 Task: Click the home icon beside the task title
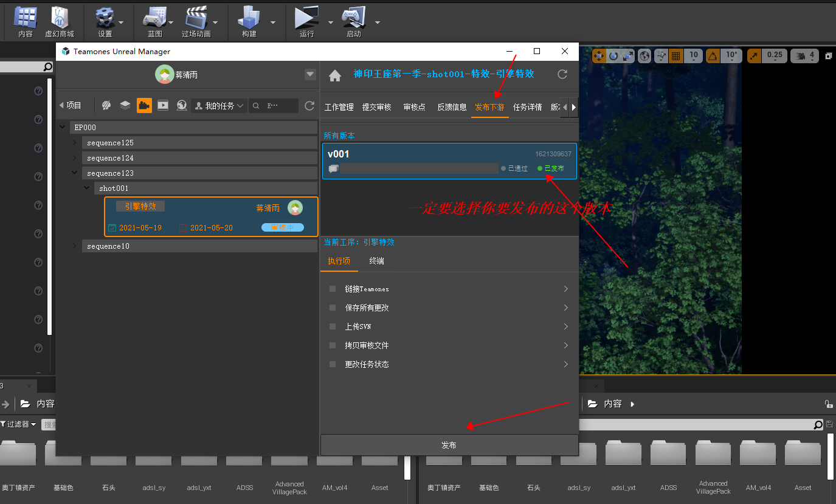coord(334,75)
